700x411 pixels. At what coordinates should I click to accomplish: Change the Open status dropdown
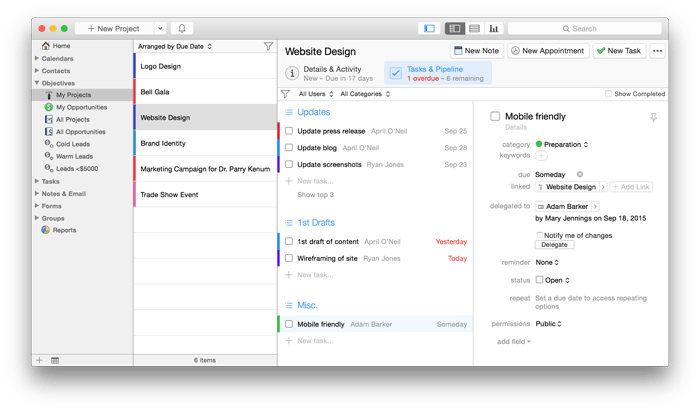tap(557, 280)
